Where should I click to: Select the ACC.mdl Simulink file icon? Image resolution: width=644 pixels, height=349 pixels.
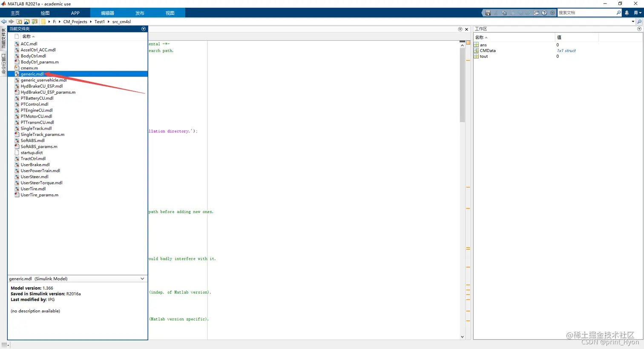point(17,44)
